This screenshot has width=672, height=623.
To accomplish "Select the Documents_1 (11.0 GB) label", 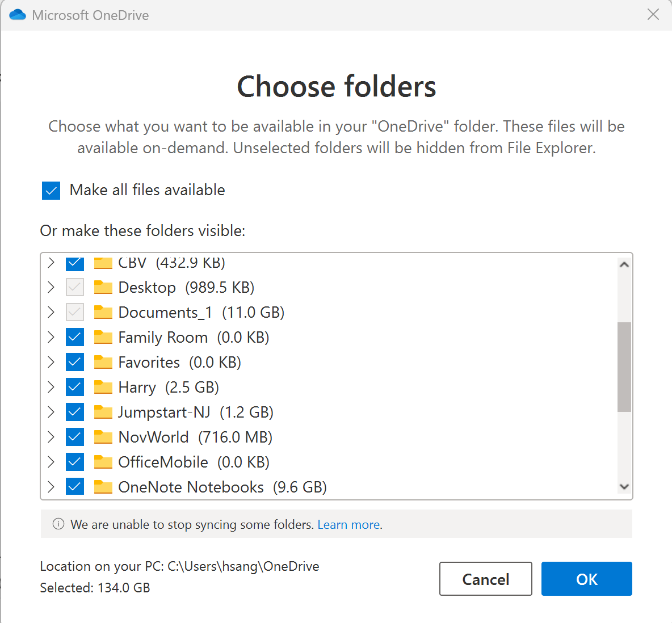I will 201,313.
